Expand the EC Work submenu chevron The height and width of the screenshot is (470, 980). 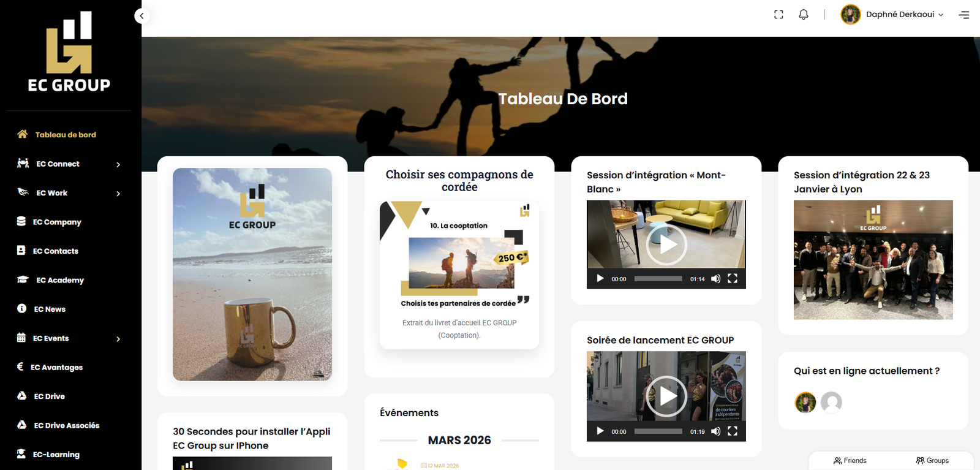pyautogui.click(x=118, y=194)
